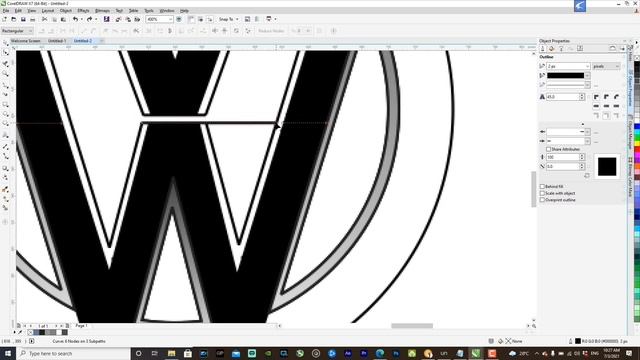This screenshot has width=640, height=360.
Task: Click the Reduce Nodes button
Action: [271, 31]
